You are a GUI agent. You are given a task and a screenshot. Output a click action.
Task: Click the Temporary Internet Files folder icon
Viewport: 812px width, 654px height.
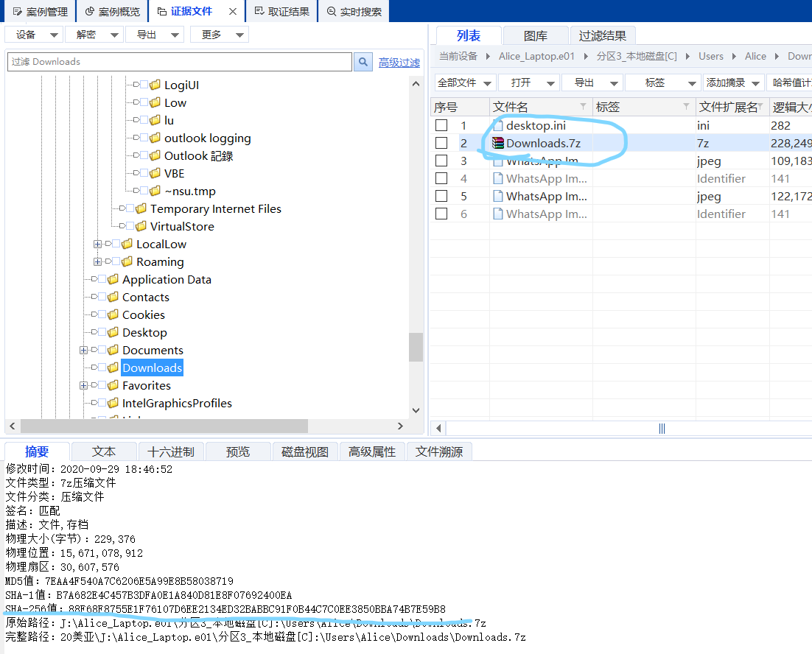tap(141, 208)
